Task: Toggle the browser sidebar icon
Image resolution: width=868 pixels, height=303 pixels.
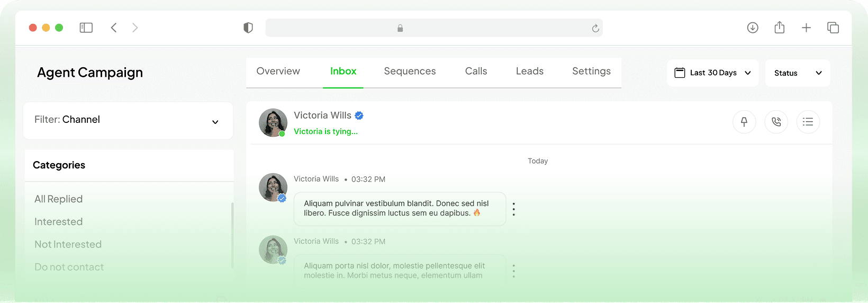Action: click(86, 28)
